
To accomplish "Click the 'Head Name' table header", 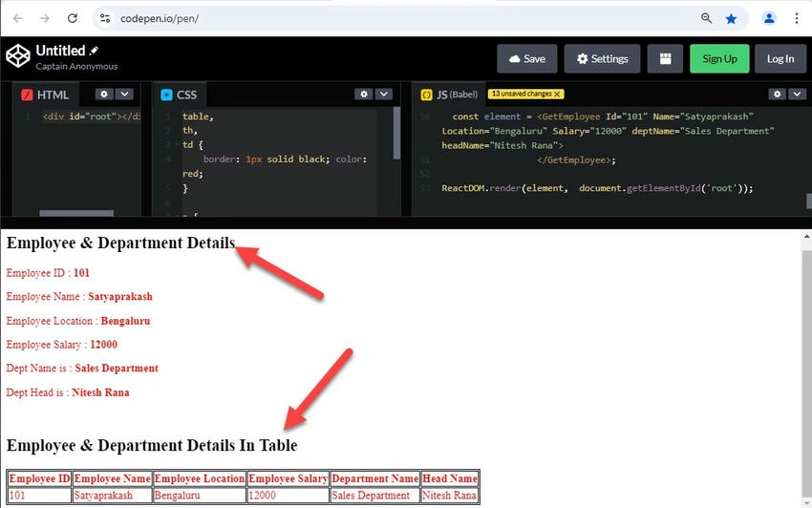I will tap(450, 478).
